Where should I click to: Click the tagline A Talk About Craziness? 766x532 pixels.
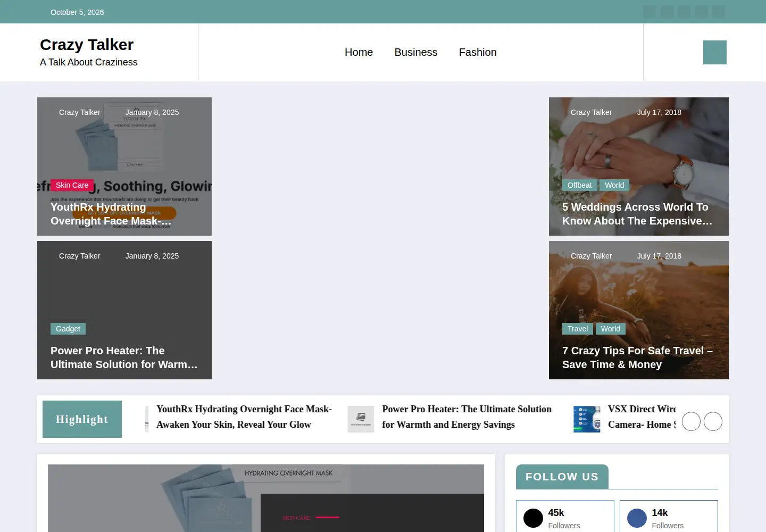click(x=89, y=62)
